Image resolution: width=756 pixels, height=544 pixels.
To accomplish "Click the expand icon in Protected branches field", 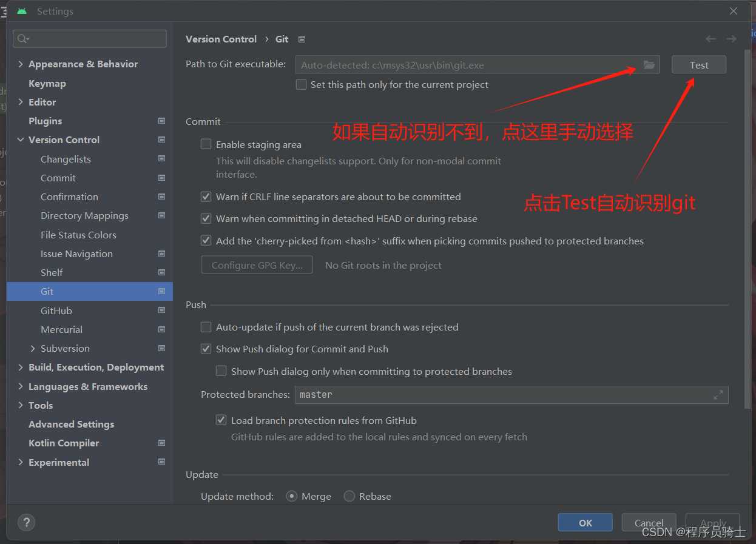I will pos(719,394).
